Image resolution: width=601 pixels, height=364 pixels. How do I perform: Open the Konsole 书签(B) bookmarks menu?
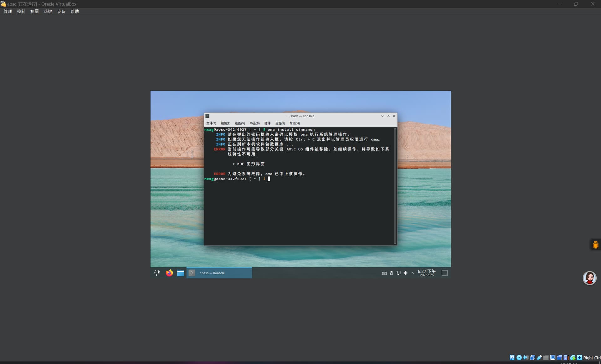(254, 123)
